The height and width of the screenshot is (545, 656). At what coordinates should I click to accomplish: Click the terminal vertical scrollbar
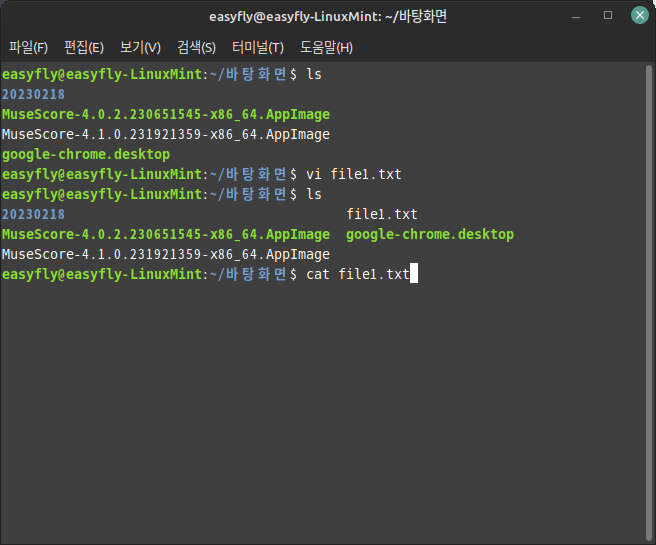coord(649,302)
